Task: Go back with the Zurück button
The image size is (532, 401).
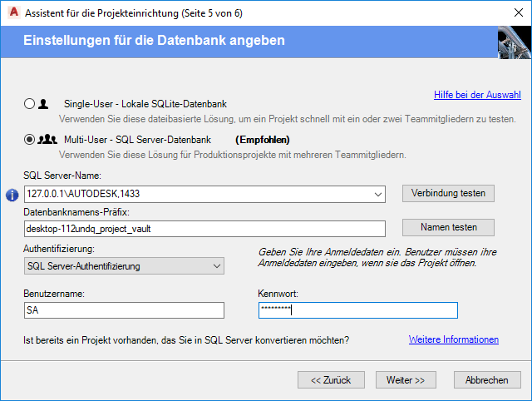Action: point(331,379)
